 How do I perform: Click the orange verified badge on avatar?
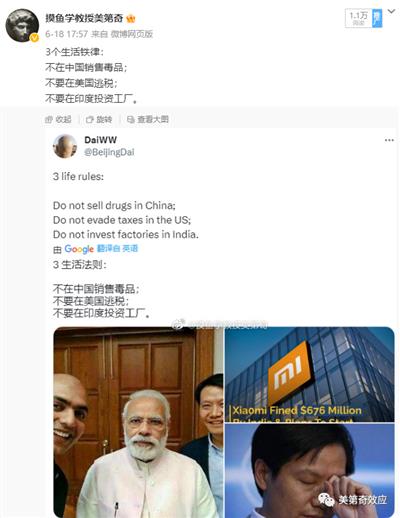click(34, 38)
